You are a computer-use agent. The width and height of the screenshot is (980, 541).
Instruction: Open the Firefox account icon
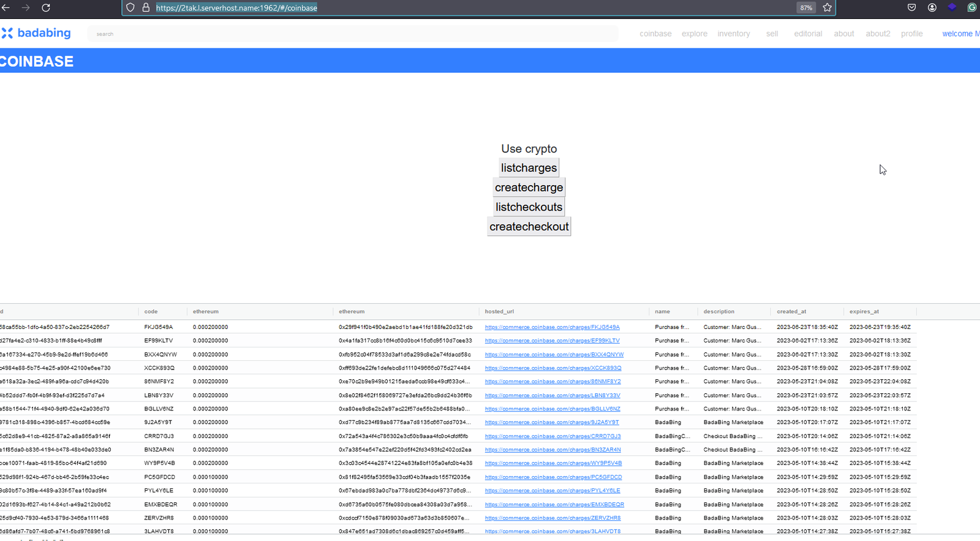pyautogui.click(x=932, y=8)
